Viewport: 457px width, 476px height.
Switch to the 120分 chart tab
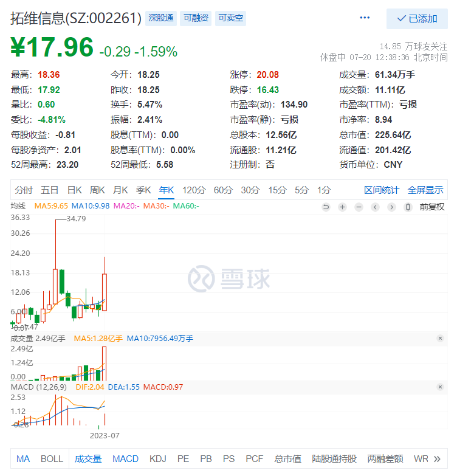(194, 190)
